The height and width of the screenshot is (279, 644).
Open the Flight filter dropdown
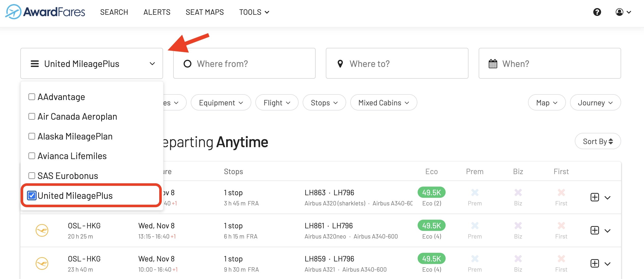point(277,103)
